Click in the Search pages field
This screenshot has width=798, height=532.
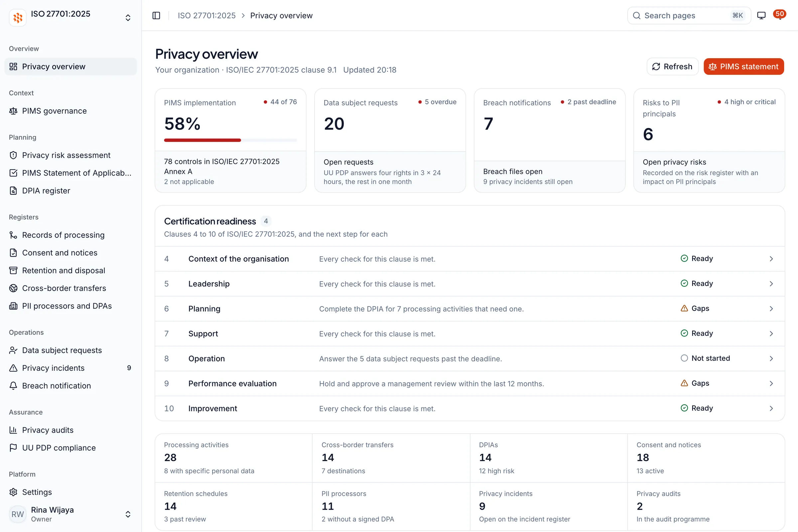(x=689, y=16)
